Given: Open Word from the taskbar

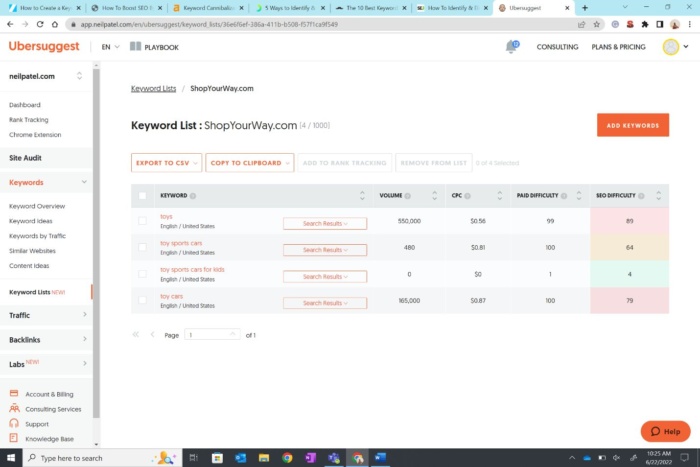Looking at the screenshot, I should click(380, 458).
